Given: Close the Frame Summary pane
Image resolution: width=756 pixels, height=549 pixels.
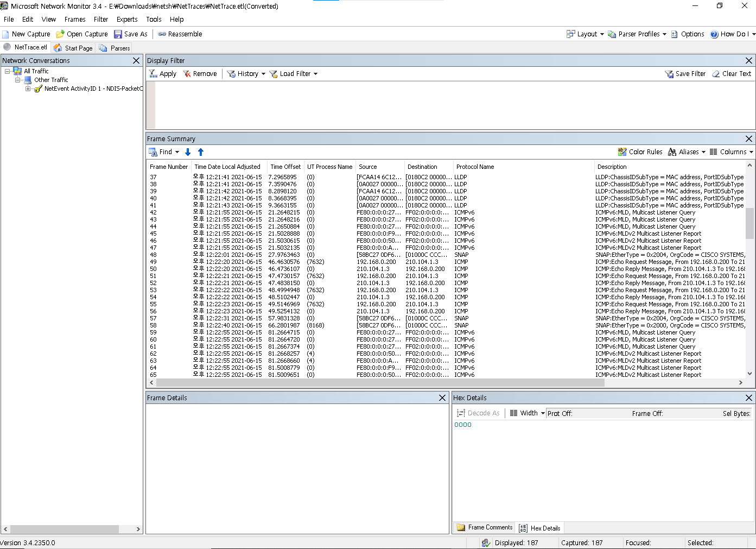Looking at the screenshot, I should coord(749,138).
